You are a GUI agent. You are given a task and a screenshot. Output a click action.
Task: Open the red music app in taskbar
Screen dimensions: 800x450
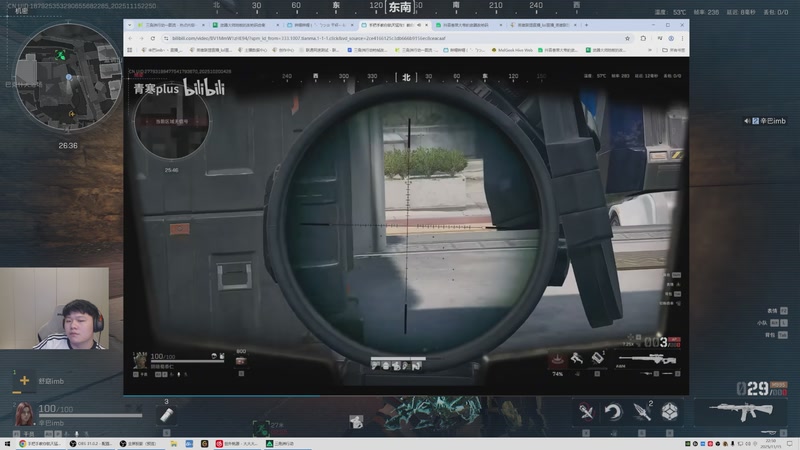pos(236,444)
